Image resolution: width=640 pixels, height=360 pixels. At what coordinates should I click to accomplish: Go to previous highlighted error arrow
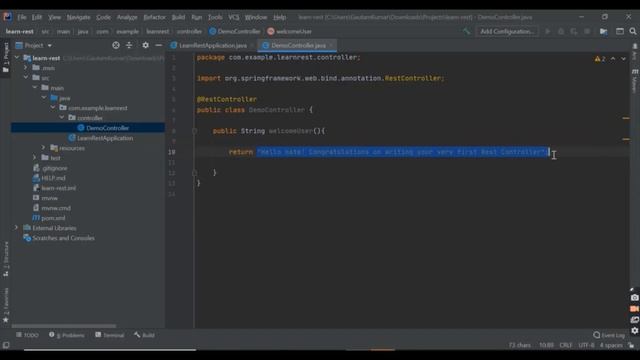(613, 59)
